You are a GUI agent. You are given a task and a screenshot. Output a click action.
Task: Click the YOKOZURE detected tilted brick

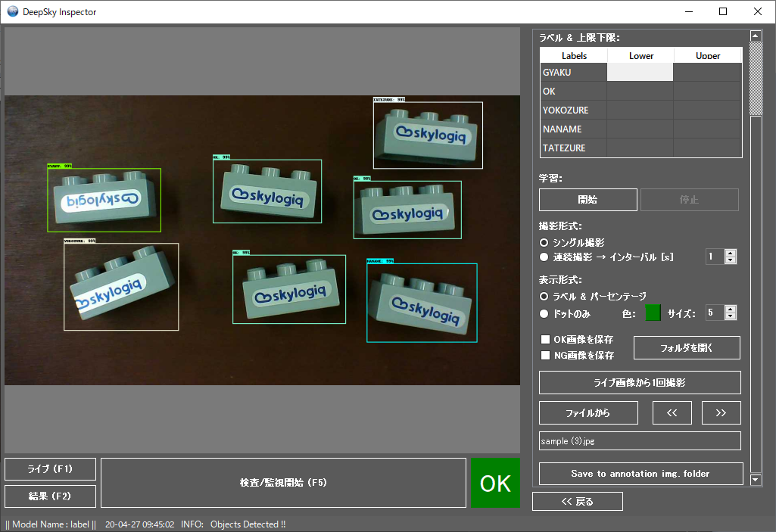121,287
